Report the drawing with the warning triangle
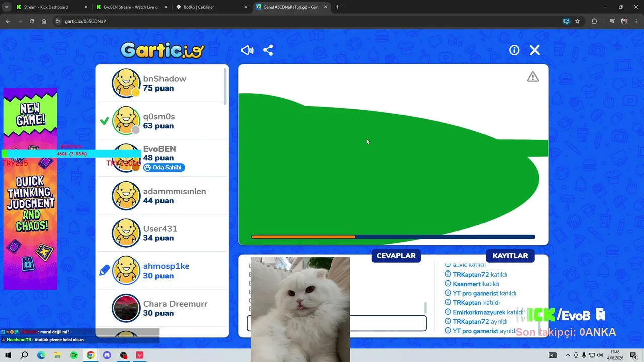The height and width of the screenshot is (362, 644). coord(533,77)
